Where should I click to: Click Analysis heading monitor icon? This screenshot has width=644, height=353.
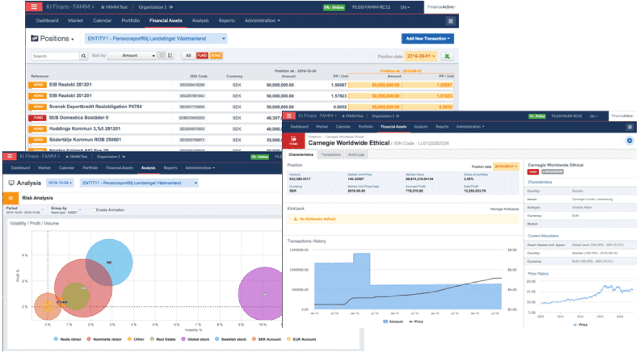pyautogui.click(x=11, y=183)
